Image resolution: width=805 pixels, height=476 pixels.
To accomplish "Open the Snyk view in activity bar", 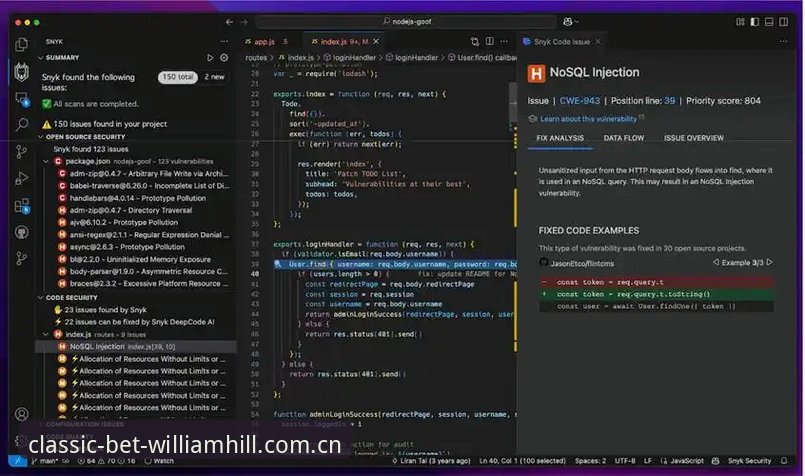I will click(22, 72).
